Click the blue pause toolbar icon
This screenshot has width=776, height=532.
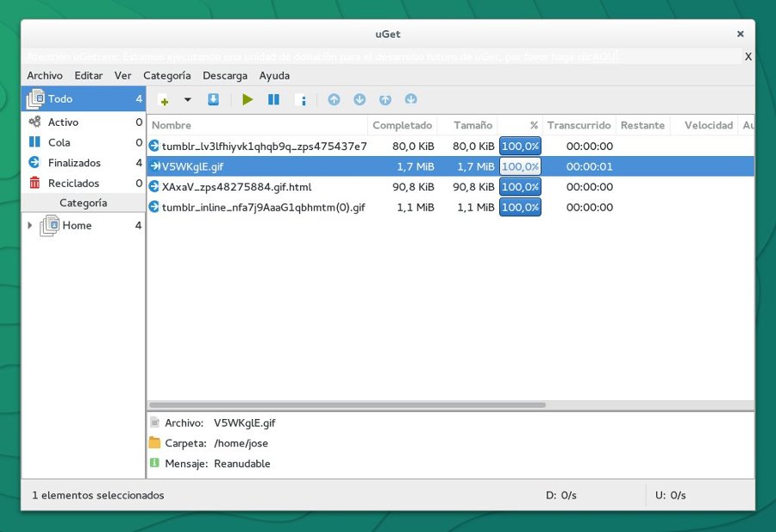click(x=273, y=100)
